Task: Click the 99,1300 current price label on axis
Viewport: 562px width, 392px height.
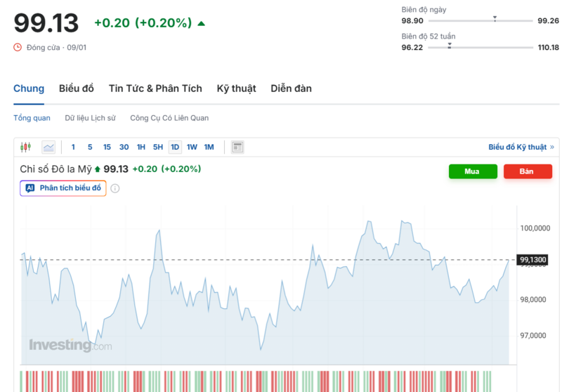Action: pyautogui.click(x=532, y=260)
